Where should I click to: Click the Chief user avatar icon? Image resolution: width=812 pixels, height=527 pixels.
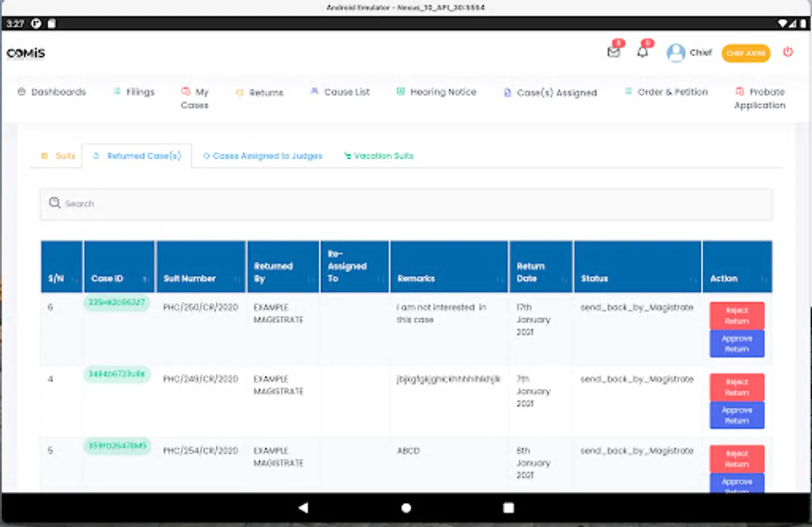tap(676, 53)
